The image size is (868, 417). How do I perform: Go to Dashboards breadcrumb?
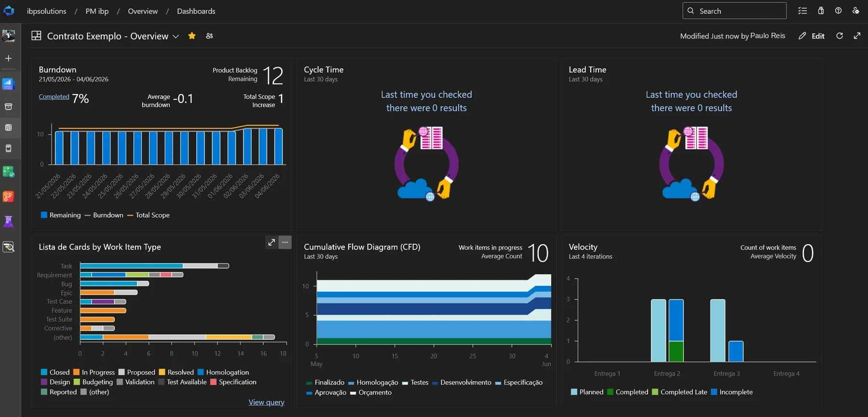(196, 11)
